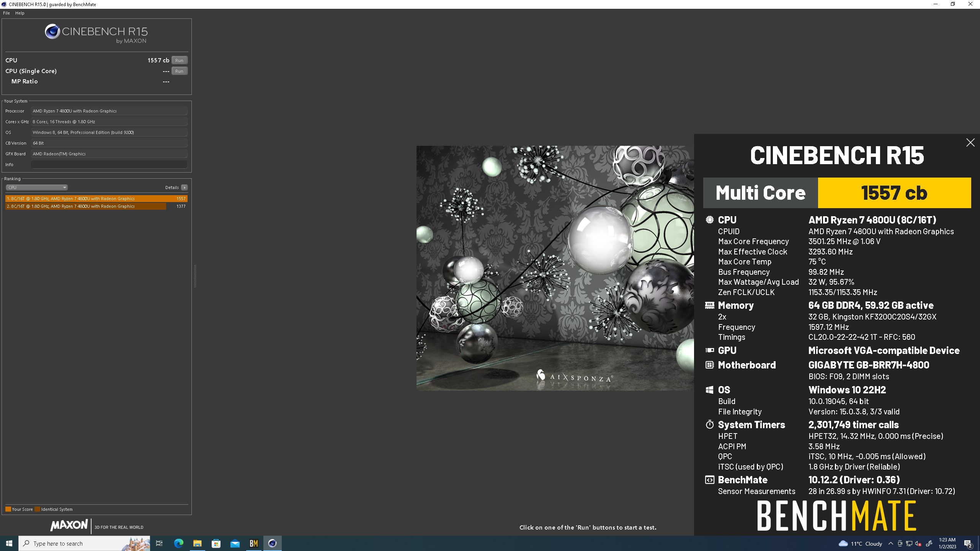Click the Meet Now tray icon
Image resolution: width=980 pixels, height=551 pixels.
tap(900, 544)
